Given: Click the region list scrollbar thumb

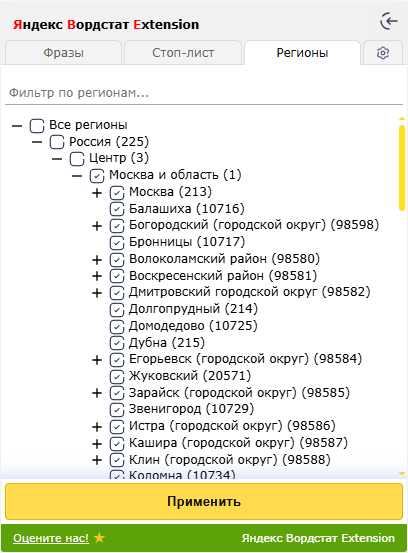Looking at the screenshot, I should click(402, 168).
